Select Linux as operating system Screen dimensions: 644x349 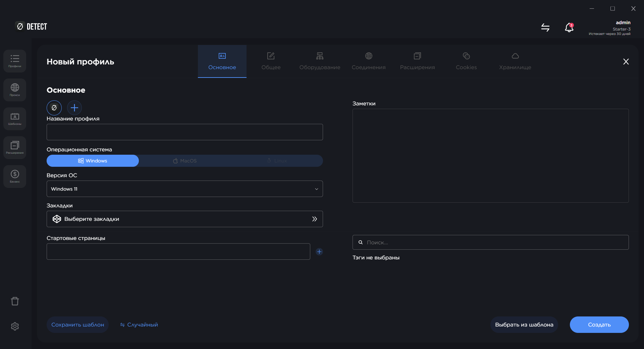277,161
